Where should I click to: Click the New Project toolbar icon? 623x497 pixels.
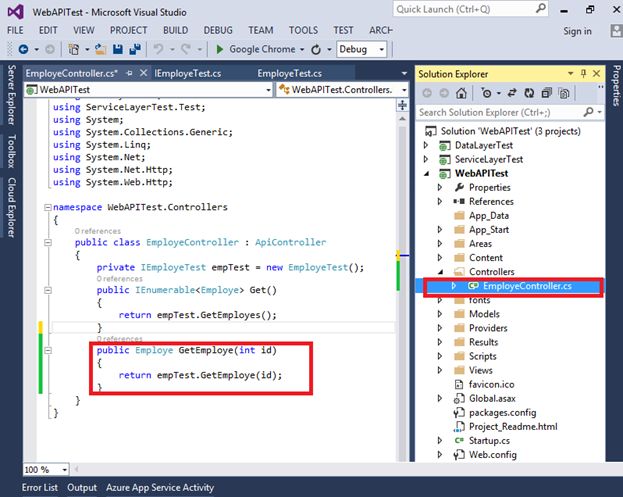click(x=74, y=49)
